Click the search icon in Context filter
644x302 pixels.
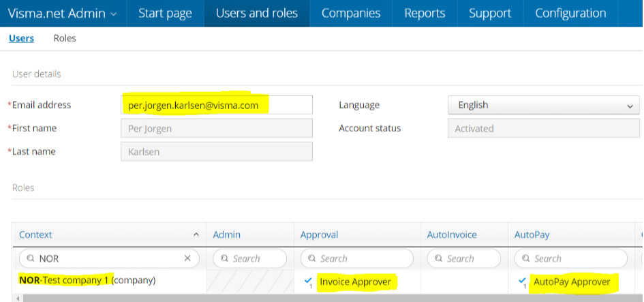click(x=29, y=258)
